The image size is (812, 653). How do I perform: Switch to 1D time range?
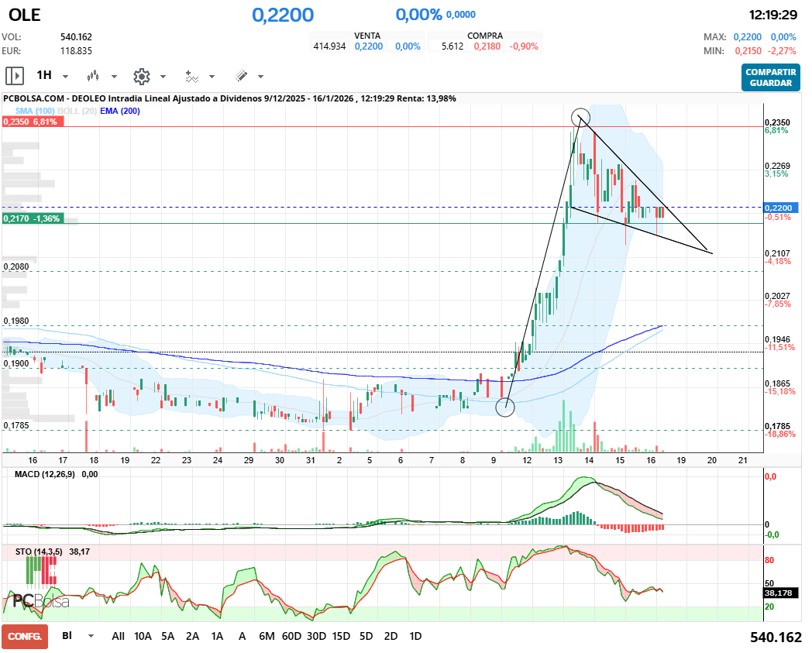pyautogui.click(x=415, y=636)
